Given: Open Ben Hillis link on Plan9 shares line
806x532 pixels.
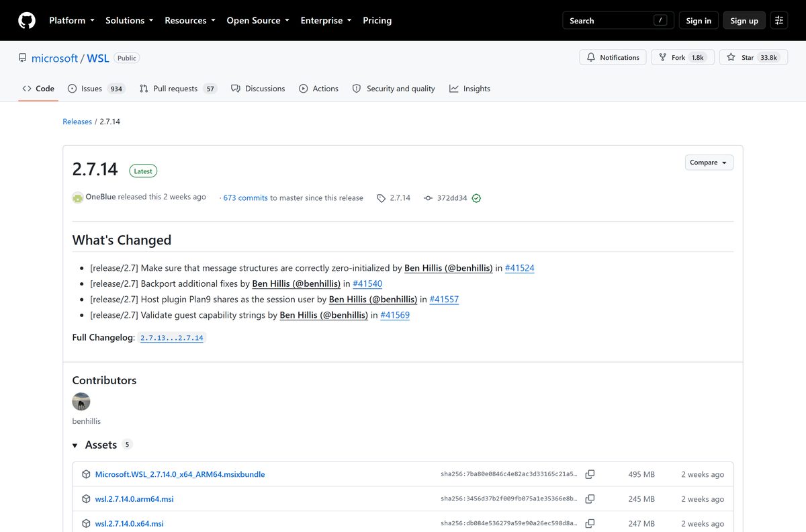Looking at the screenshot, I should 373,300.
